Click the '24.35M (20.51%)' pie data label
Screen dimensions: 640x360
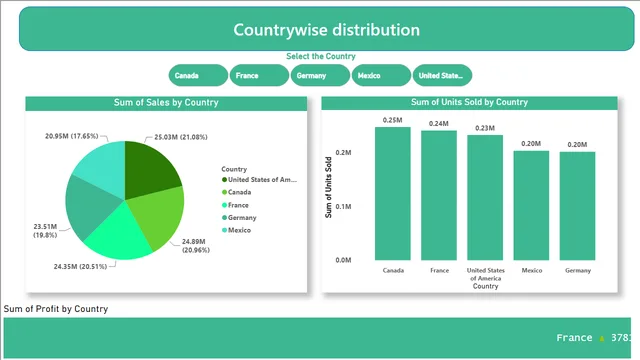[80, 267]
